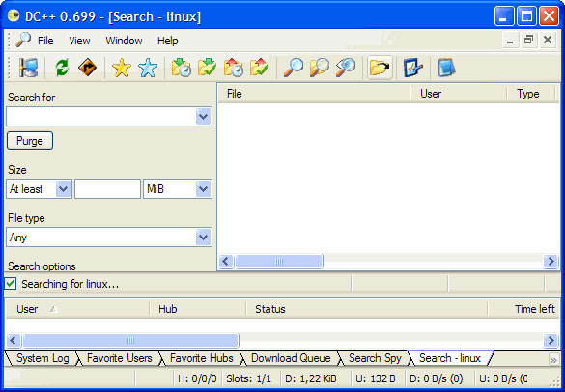This screenshot has width=565, height=392.
Task: Open Finished Uploads icon with red arrow checkmark
Action: 259,68
